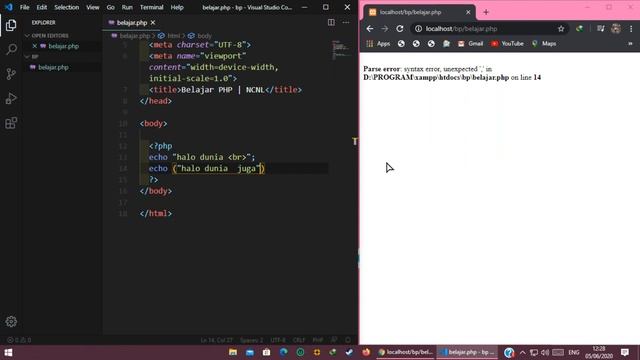
Task: Bookmark this page with the star icon
Action: [561, 29]
